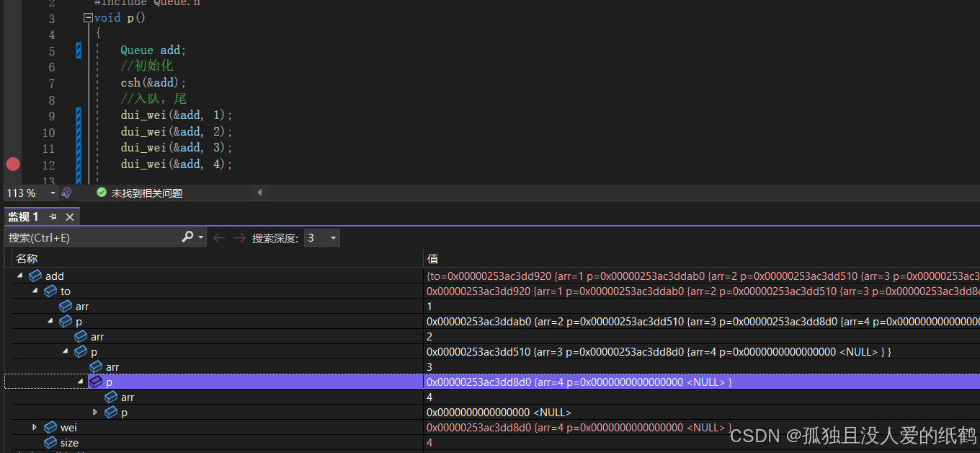The height and width of the screenshot is (453, 980).
Task: Expand the wei variable node
Action: tap(35, 427)
